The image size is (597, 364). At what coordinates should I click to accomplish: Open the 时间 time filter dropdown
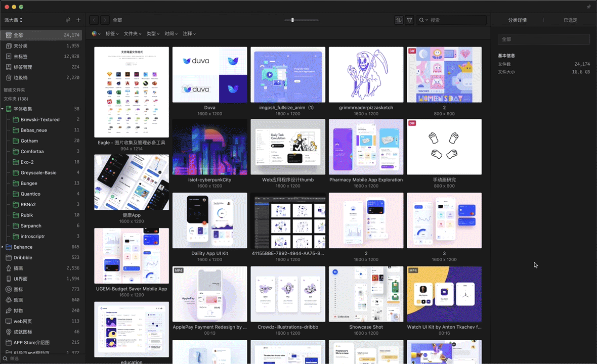pyautogui.click(x=171, y=33)
